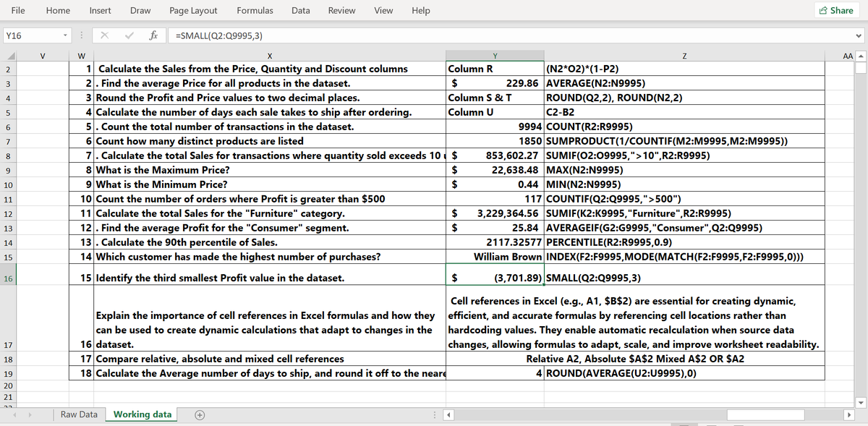Cancel formula entry with the X icon
868x426 pixels.
click(103, 35)
